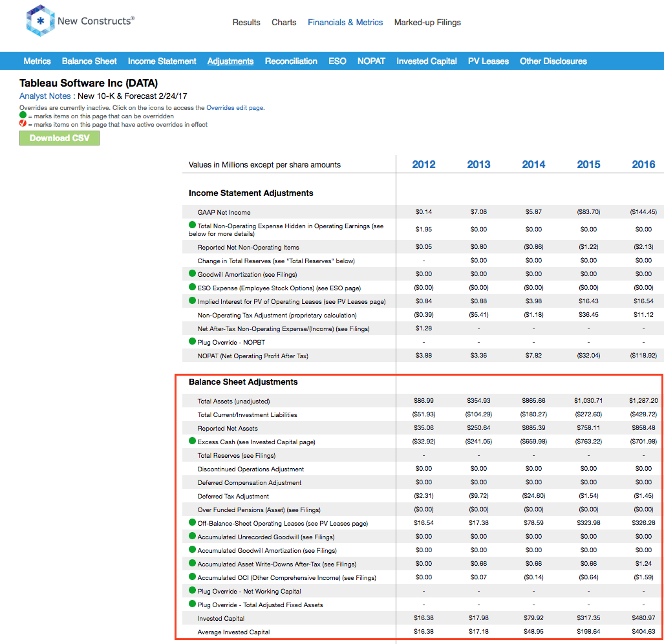This screenshot has width=664, height=644.
Task: Open override icon next to ESO Expense
Action: 192,287
